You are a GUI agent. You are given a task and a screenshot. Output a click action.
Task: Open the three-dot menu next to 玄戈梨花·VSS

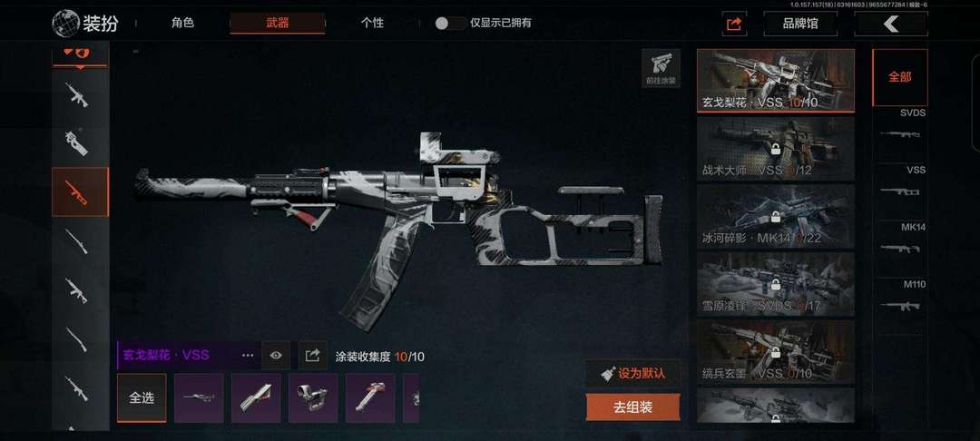(248, 356)
